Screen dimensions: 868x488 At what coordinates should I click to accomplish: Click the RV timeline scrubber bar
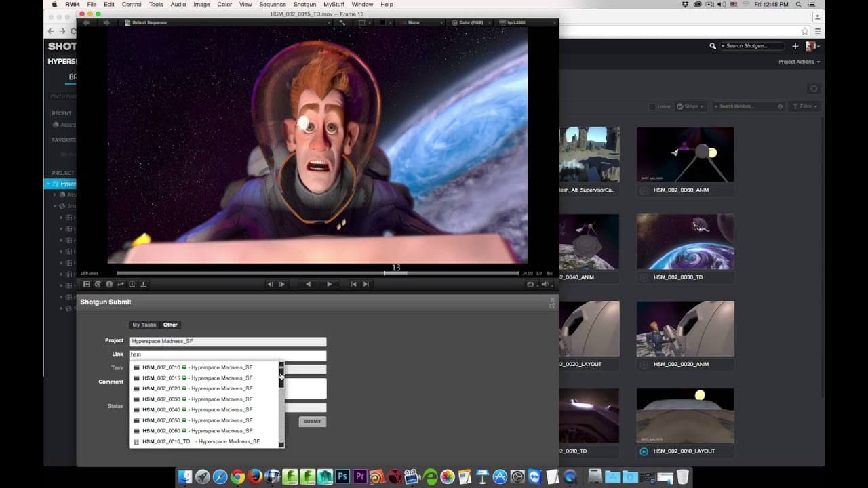click(318, 273)
